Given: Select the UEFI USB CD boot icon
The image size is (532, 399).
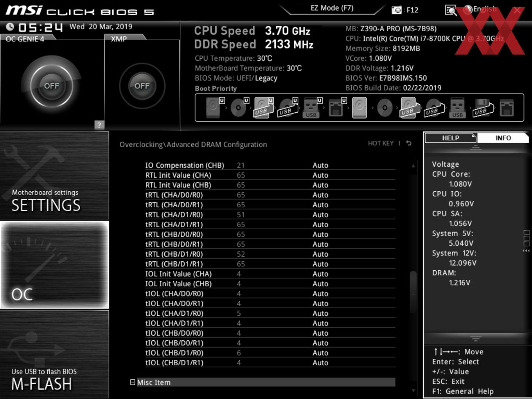Looking at the screenshot, I should pyautogui.click(x=288, y=108).
